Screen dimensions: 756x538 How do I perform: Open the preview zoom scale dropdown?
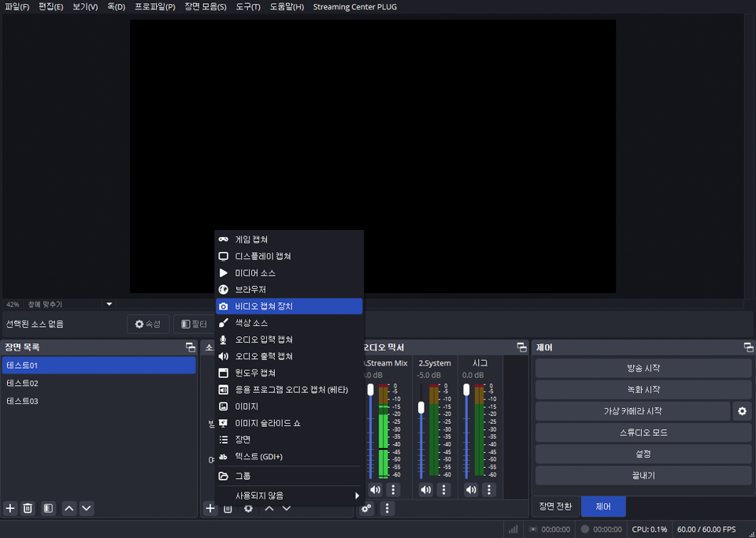[109, 304]
